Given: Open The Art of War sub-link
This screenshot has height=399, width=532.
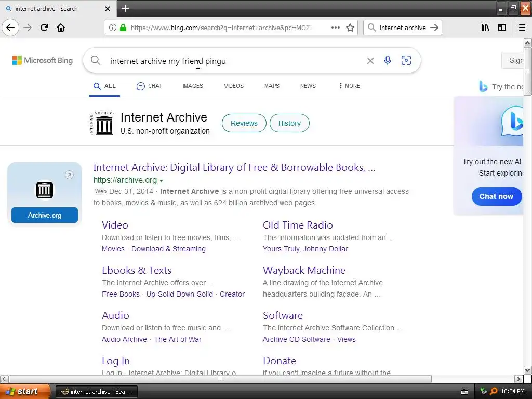Looking at the screenshot, I should click(x=178, y=339).
